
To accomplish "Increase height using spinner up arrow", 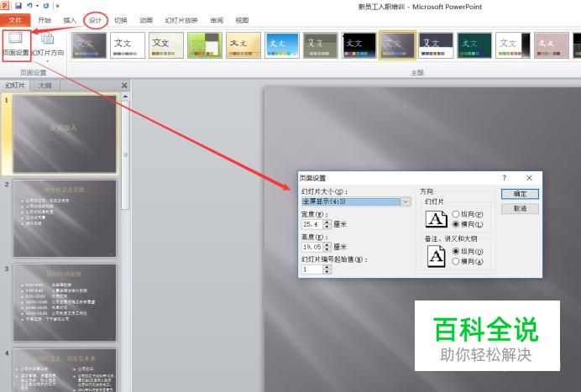I will (x=327, y=244).
